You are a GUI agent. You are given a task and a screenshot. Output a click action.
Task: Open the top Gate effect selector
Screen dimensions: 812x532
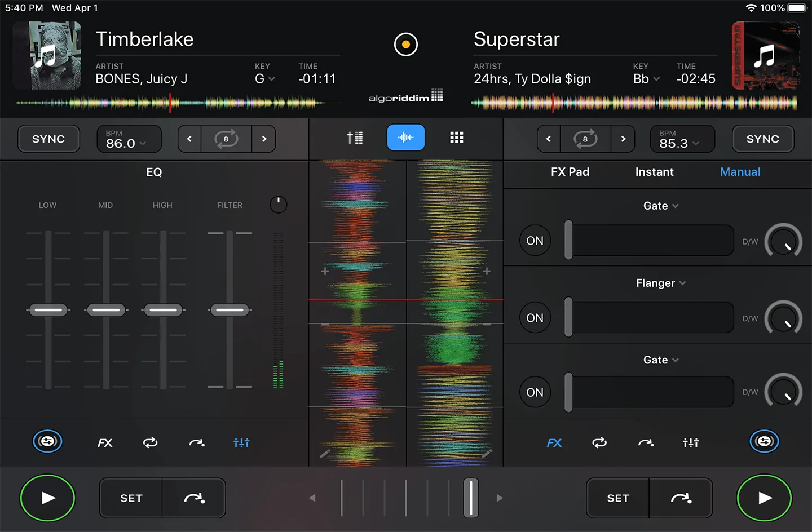coord(661,206)
